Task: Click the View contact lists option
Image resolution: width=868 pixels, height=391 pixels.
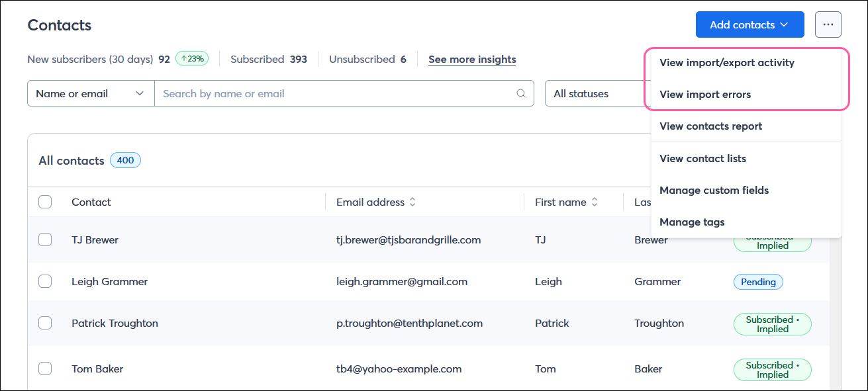Action: pos(702,158)
